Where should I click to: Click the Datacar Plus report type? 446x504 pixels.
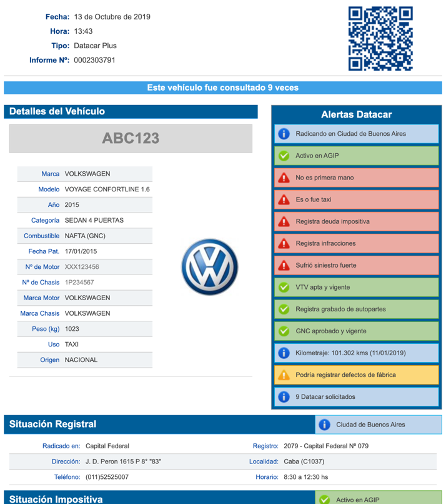[x=95, y=46]
